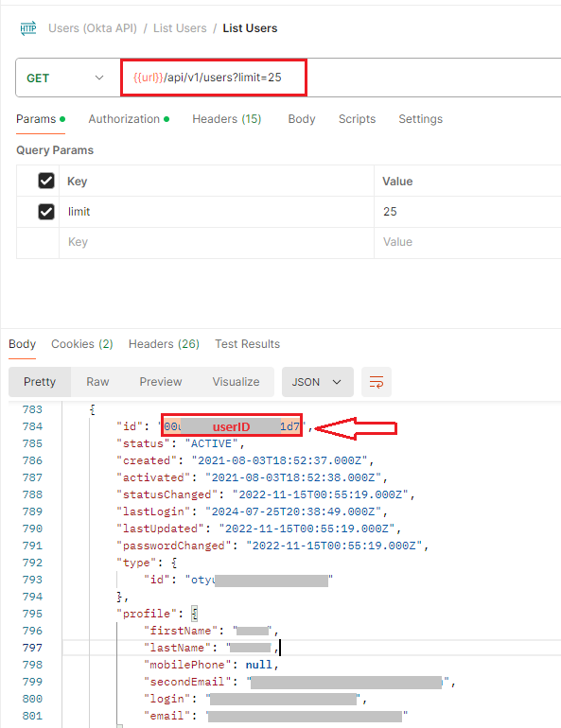Click line number 797 in the gutter

[x=32, y=648]
